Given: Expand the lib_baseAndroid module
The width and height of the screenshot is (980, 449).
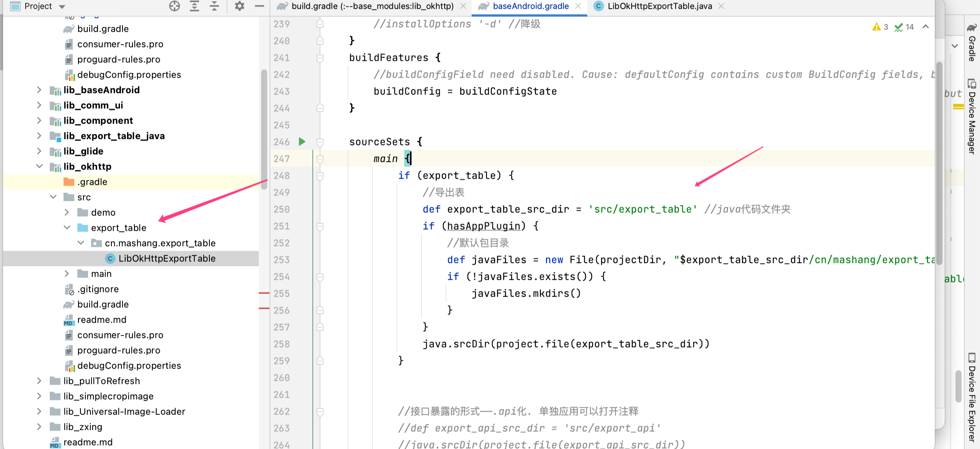Looking at the screenshot, I should (x=39, y=90).
